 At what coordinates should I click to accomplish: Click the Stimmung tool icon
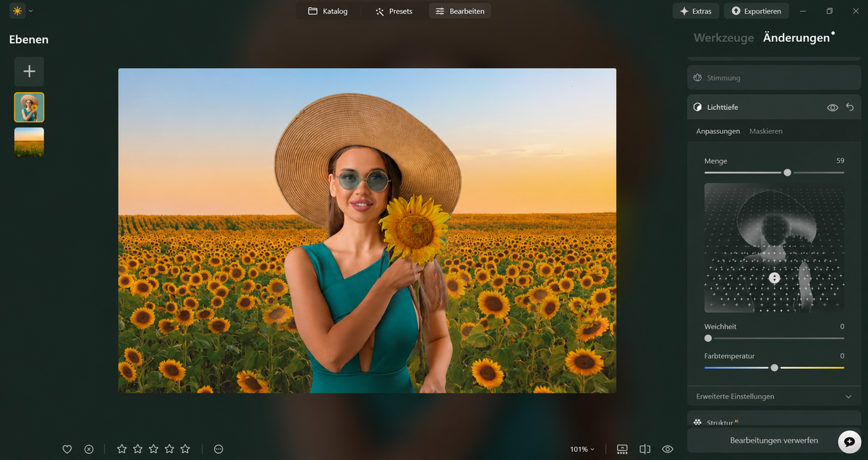pyautogui.click(x=697, y=77)
